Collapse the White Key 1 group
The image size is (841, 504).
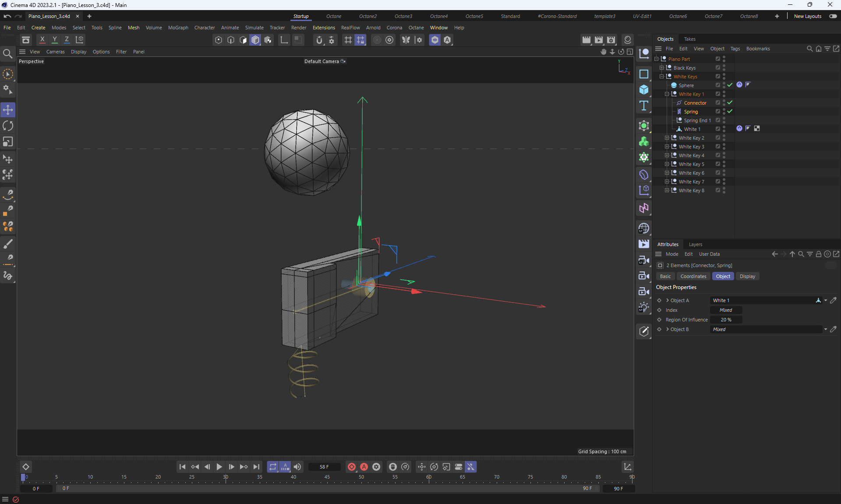pyautogui.click(x=667, y=94)
